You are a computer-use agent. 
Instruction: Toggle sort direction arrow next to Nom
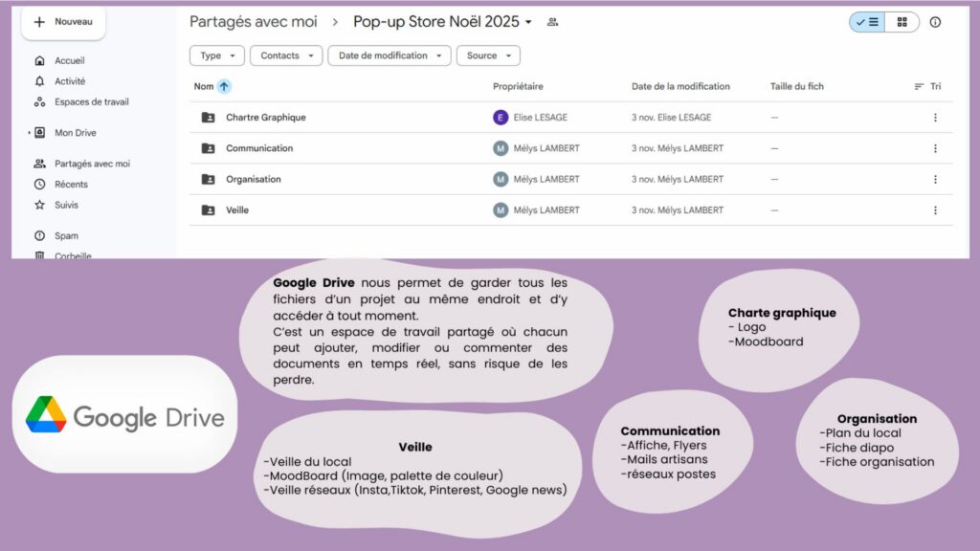pyautogui.click(x=224, y=86)
